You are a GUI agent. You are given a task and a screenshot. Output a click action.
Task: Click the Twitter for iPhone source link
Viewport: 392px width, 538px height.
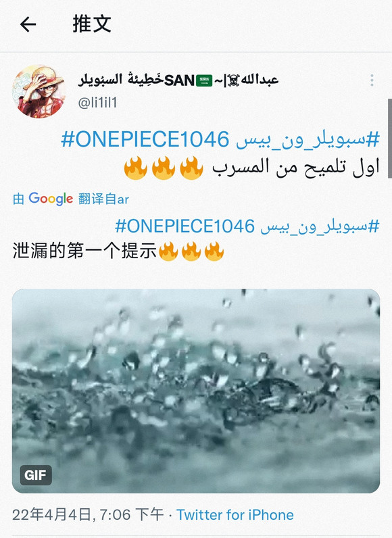(x=235, y=514)
